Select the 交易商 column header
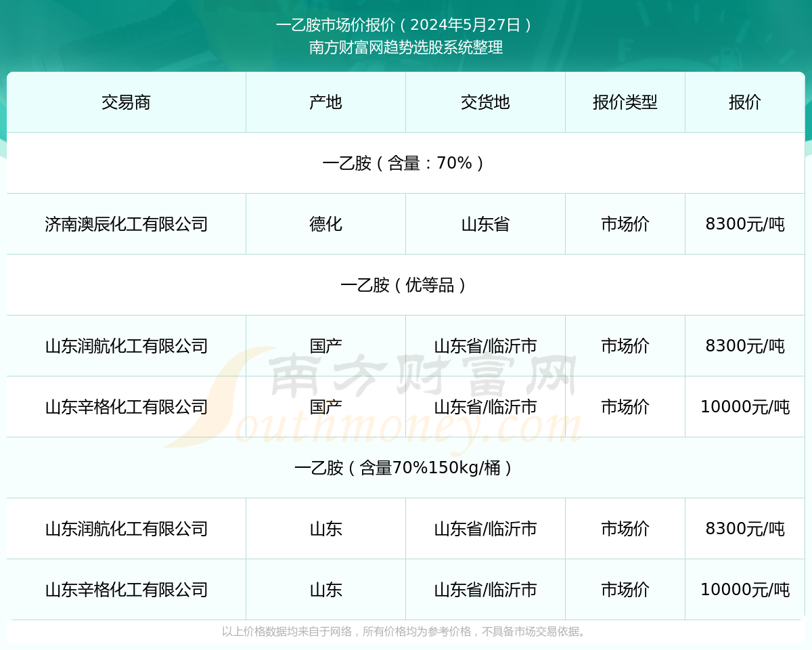This screenshot has height=650, width=812. click(126, 102)
